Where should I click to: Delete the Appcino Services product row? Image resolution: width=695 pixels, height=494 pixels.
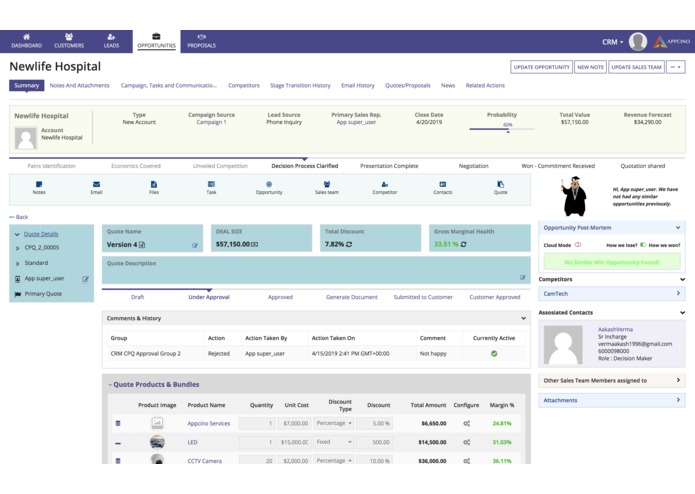pyautogui.click(x=118, y=424)
